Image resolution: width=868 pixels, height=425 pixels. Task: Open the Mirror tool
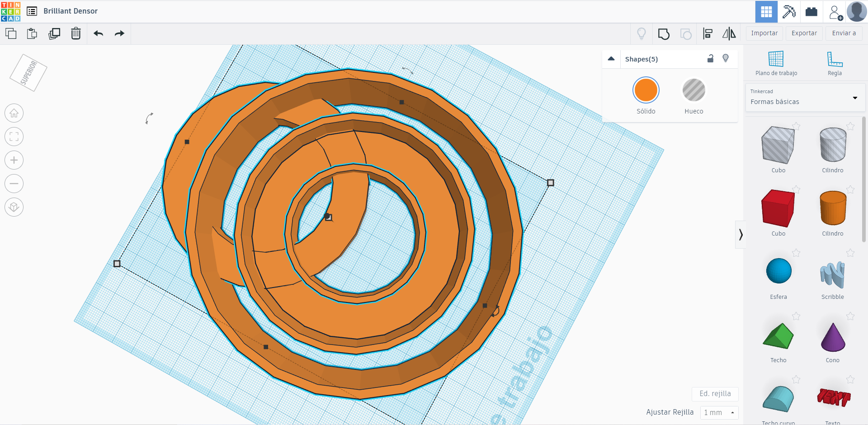point(729,33)
